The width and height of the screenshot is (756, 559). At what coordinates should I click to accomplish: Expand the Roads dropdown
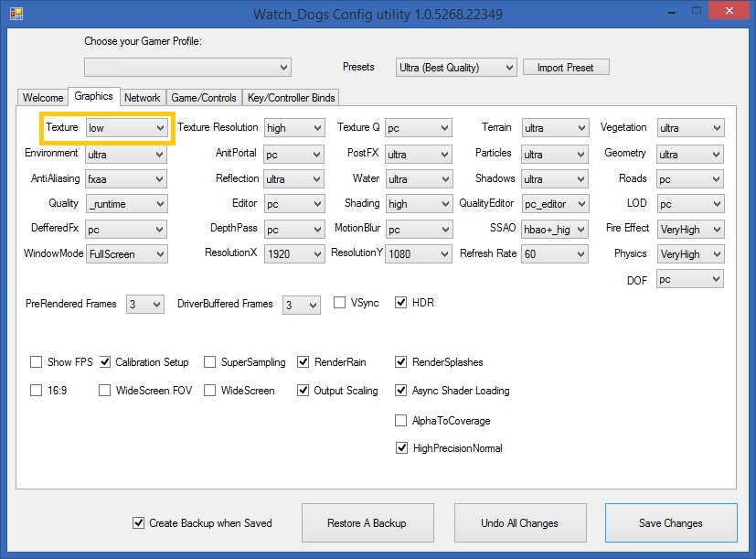click(x=690, y=179)
